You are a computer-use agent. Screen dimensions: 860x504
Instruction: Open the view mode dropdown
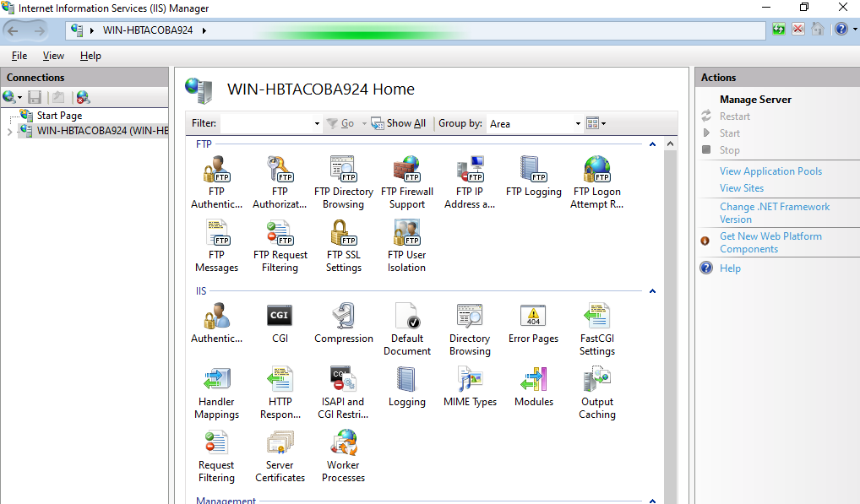pos(596,123)
